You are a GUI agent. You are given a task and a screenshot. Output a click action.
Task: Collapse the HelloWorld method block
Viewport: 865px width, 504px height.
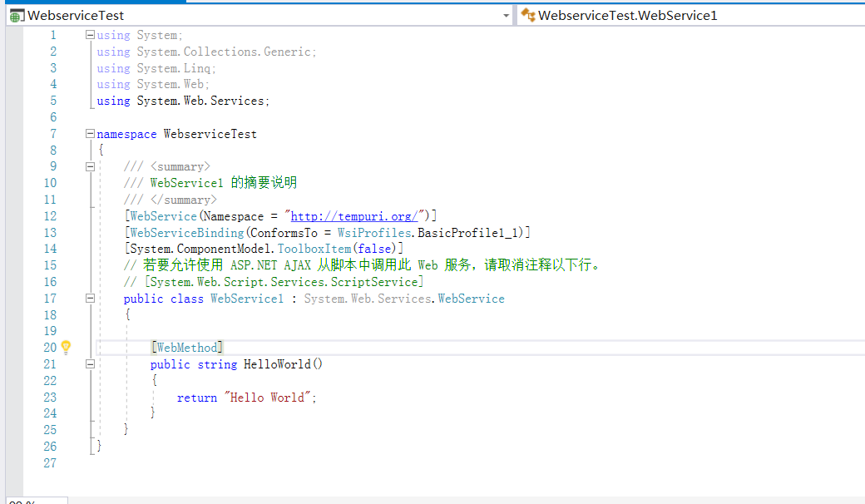coord(90,364)
